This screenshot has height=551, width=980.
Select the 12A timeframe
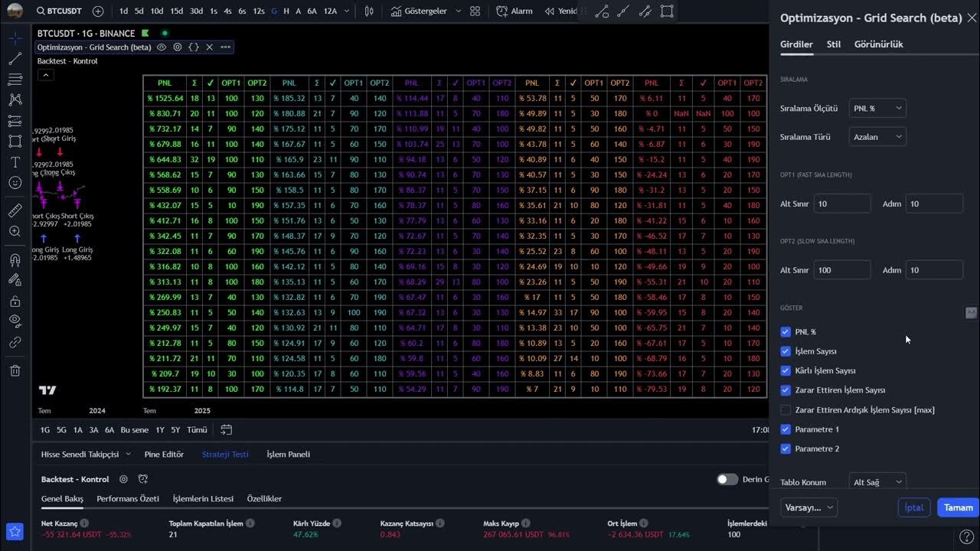(330, 11)
